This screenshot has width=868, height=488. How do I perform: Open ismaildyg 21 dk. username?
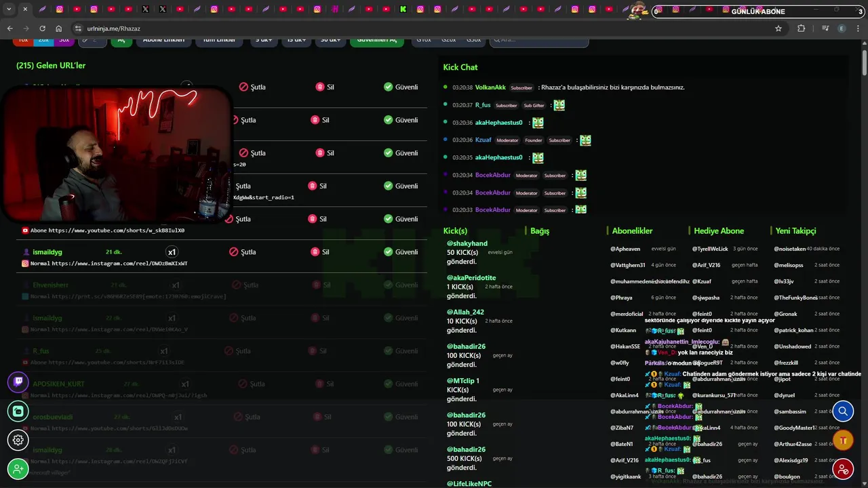(47, 252)
